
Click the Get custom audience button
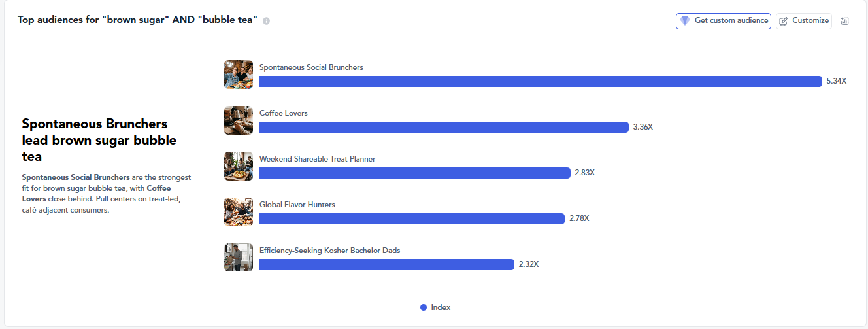pyautogui.click(x=724, y=21)
